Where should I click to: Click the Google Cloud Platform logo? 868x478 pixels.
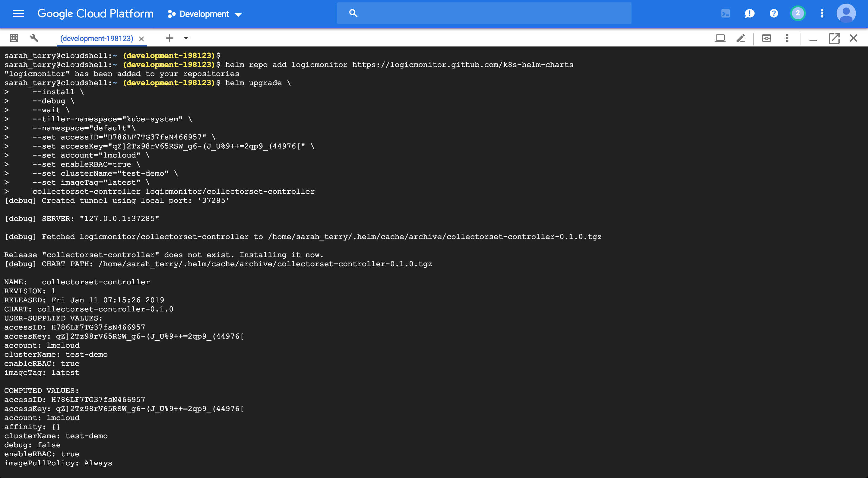(95, 14)
